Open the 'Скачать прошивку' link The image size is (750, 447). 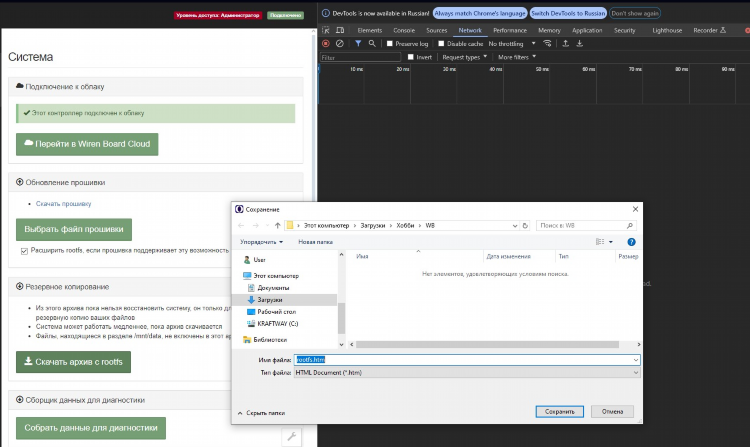tap(63, 204)
